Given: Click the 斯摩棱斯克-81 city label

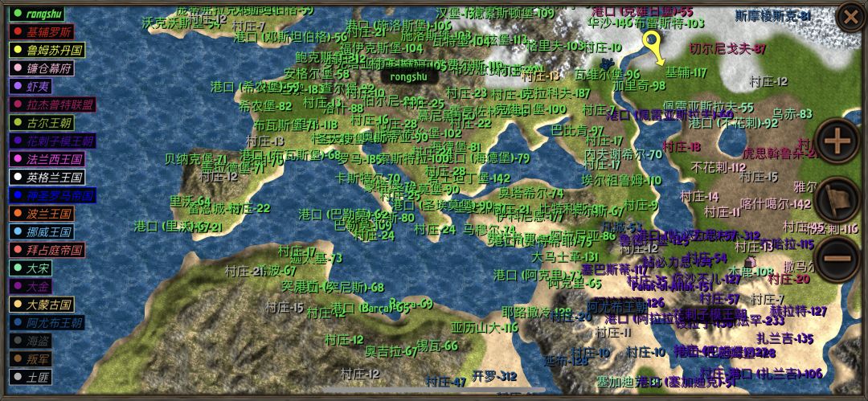Looking at the screenshot, I should (773, 16).
